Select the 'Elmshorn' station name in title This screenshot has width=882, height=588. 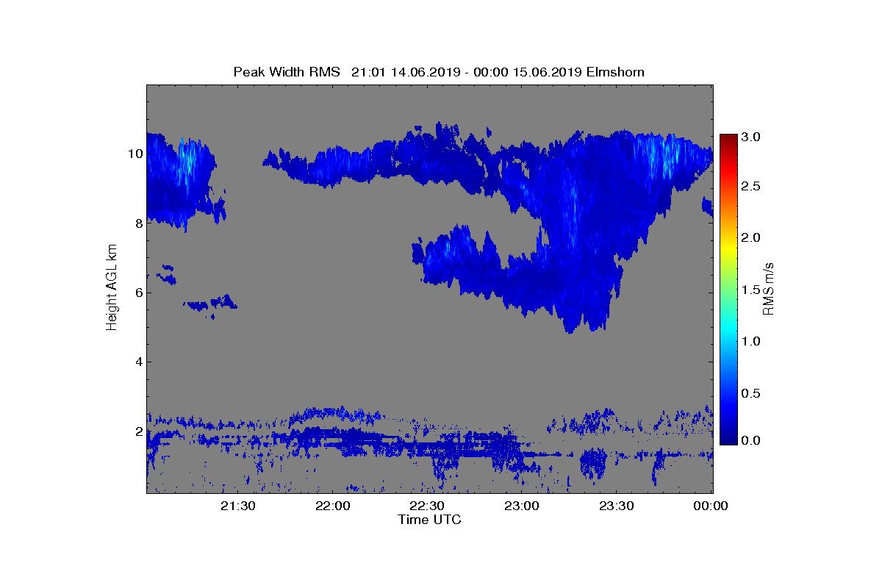pos(615,72)
